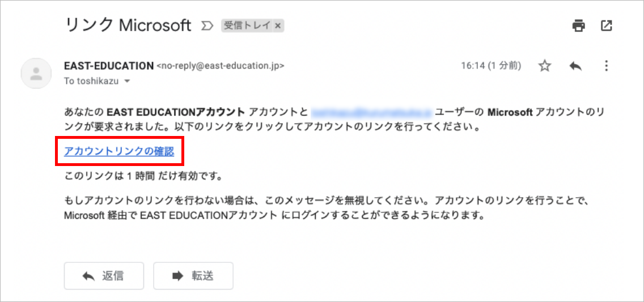644x302 pixels.
Task: Click the 転送 button
Action: (x=193, y=276)
